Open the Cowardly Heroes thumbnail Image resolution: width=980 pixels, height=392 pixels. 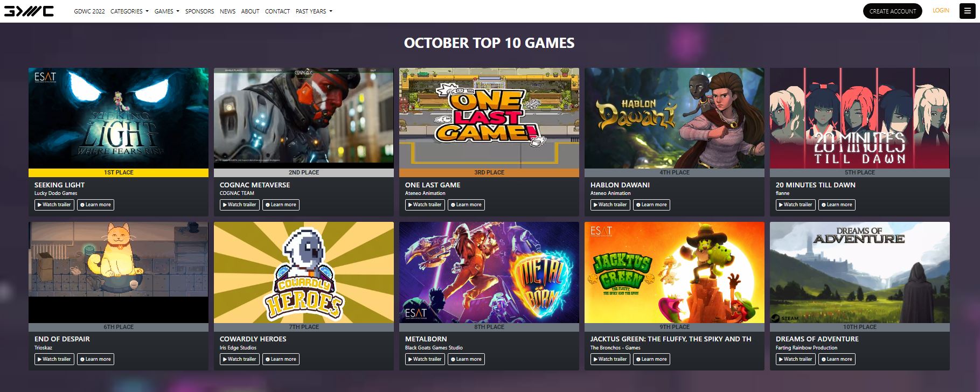click(304, 272)
